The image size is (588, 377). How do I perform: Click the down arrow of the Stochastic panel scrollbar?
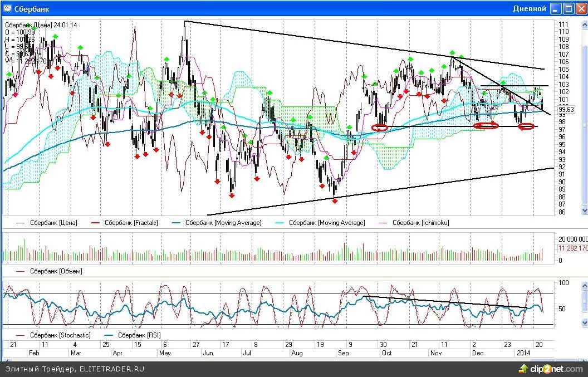584,322
